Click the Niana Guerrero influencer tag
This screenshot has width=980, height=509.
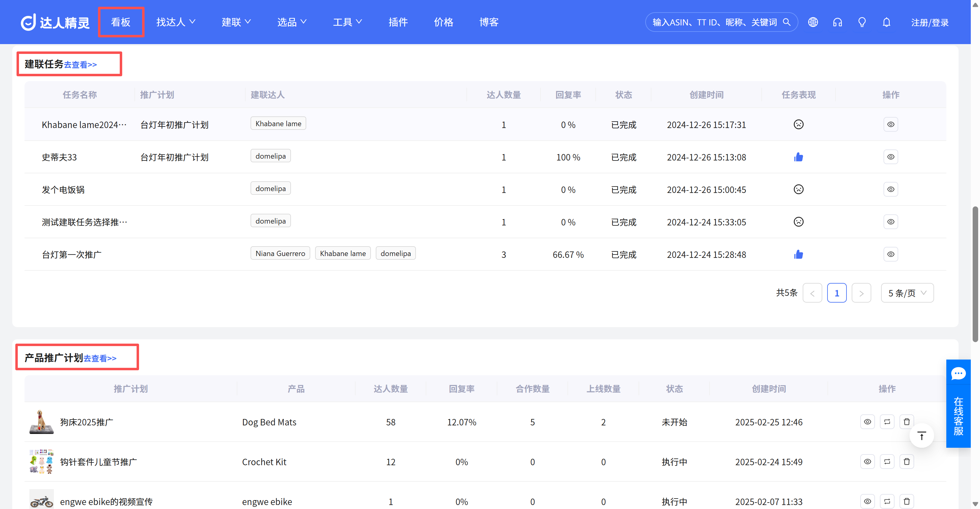click(280, 253)
